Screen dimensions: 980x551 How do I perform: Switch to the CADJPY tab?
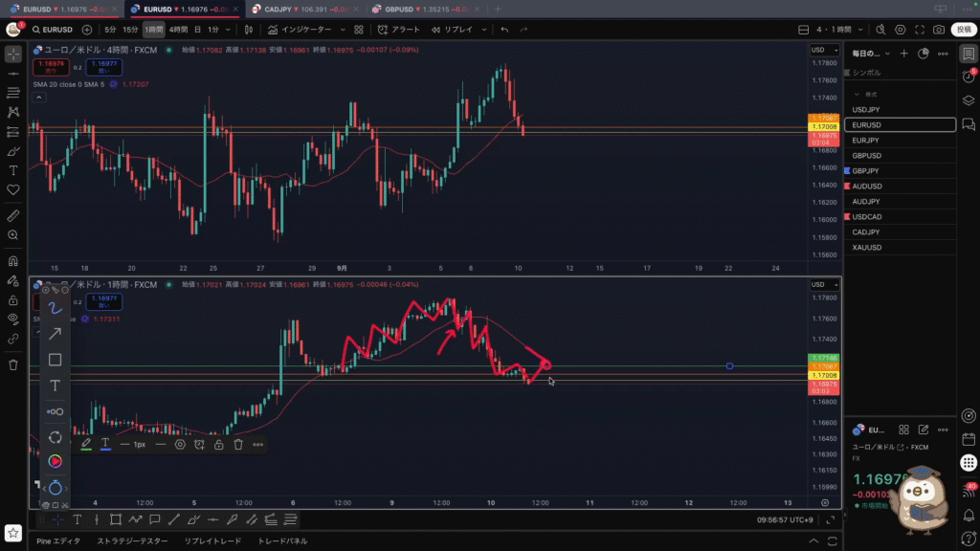click(x=304, y=10)
